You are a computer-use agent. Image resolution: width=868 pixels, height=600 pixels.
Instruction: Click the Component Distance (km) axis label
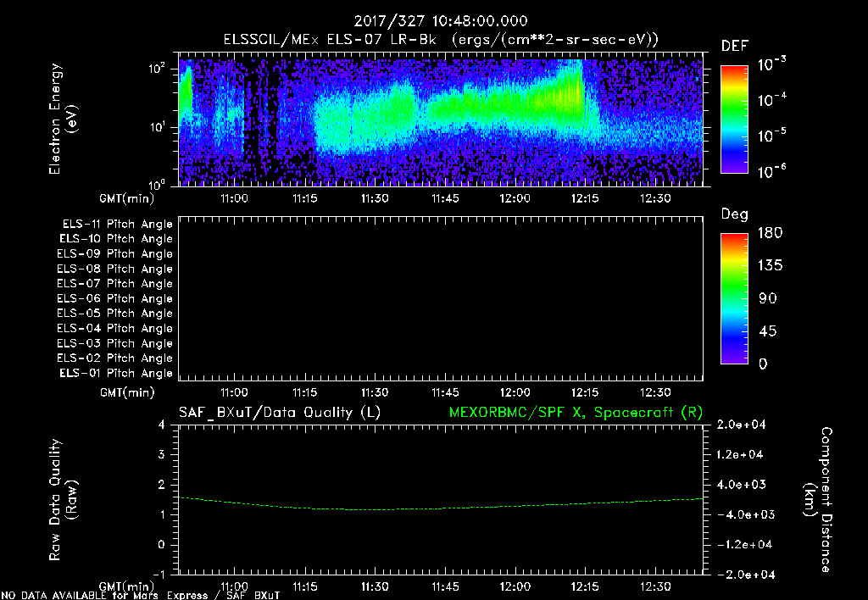tap(818, 500)
